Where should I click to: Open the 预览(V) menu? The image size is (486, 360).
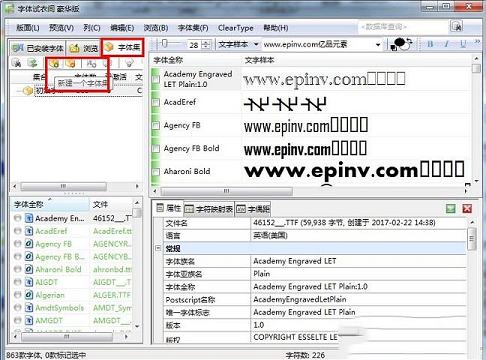61,28
